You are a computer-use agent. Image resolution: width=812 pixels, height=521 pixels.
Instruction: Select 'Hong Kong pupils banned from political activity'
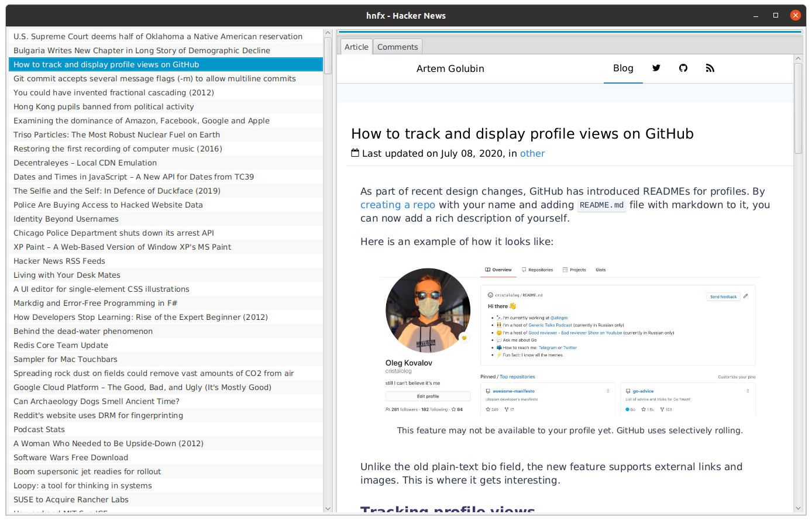(166, 106)
